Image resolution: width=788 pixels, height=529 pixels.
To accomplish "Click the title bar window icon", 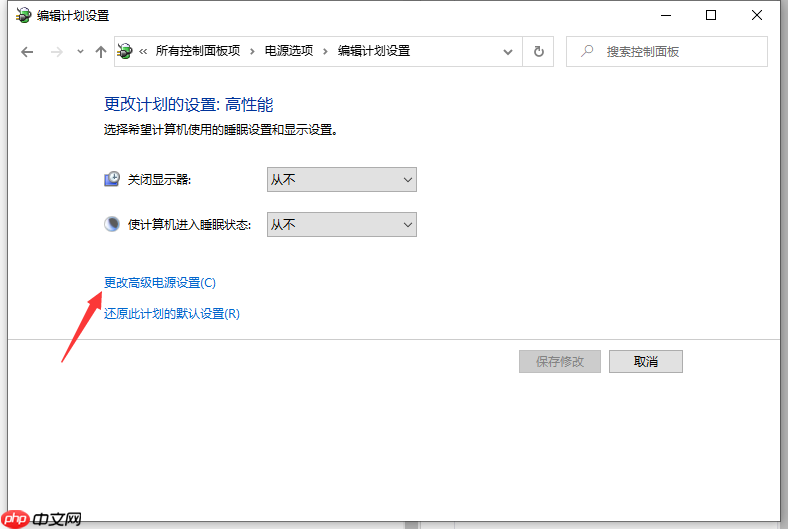I will pyautogui.click(x=23, y=16).
